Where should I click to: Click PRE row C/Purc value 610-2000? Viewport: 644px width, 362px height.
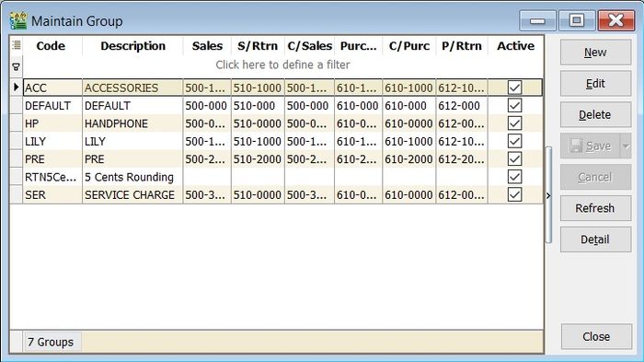(x=409, y=158)
